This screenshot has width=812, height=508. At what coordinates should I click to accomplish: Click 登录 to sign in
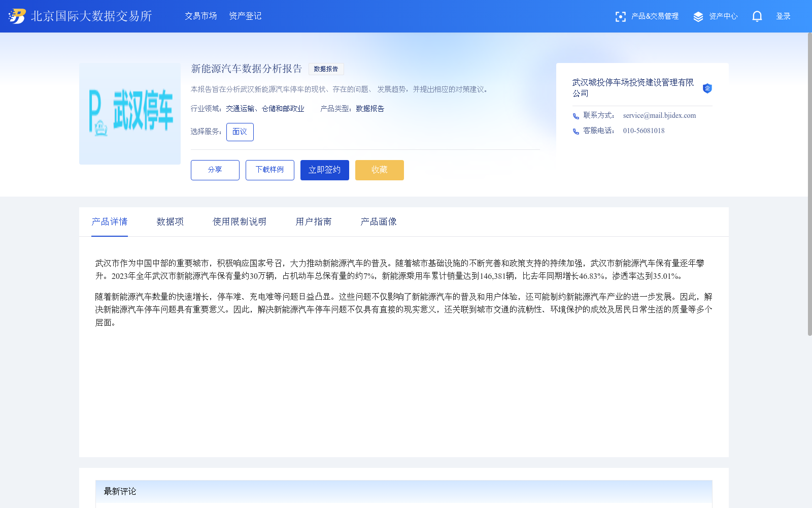[x=783, y=16]
